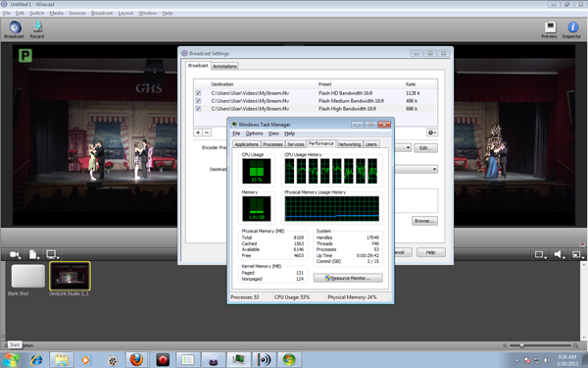Click the add media file shot icon
This screenshot has width=588, height=368.
pos(33,254)
